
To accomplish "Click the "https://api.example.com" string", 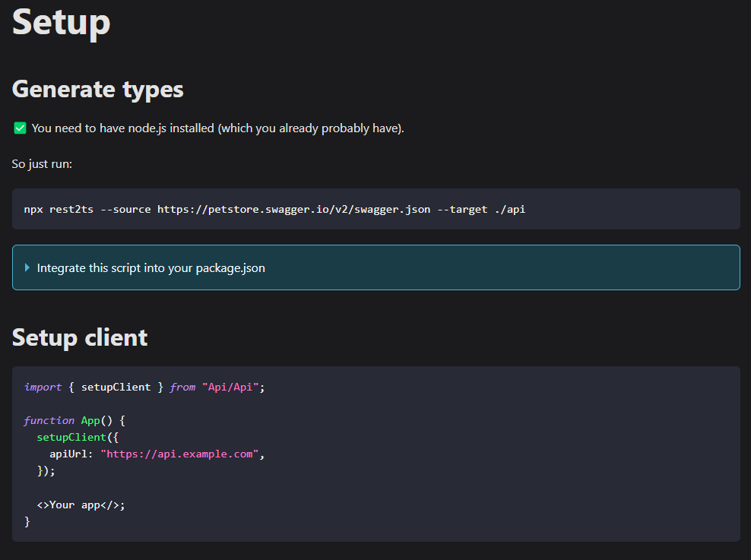I will tap(179, 454).
